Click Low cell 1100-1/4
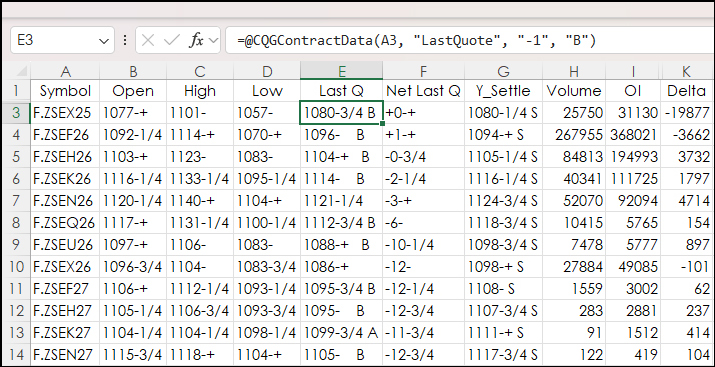 tap(267, 222)
